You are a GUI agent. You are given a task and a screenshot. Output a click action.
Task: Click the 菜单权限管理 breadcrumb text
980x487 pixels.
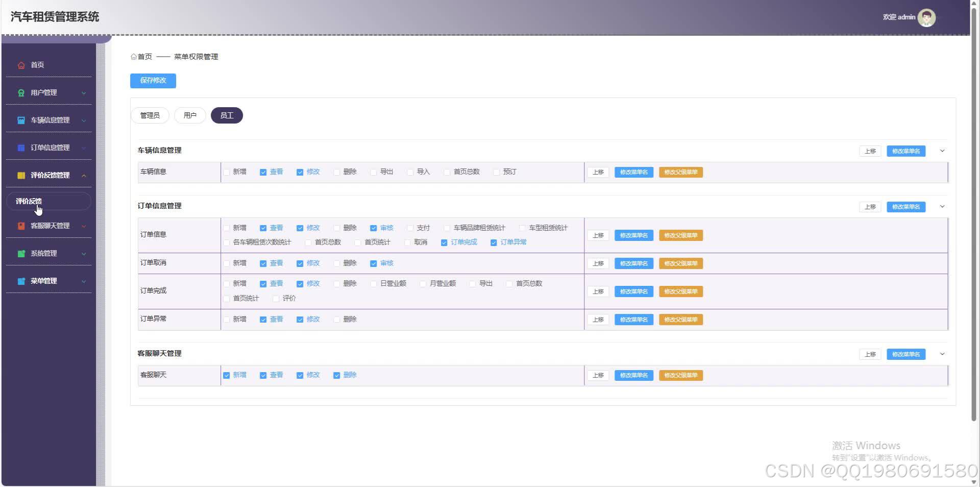click(x=196, y=57)
